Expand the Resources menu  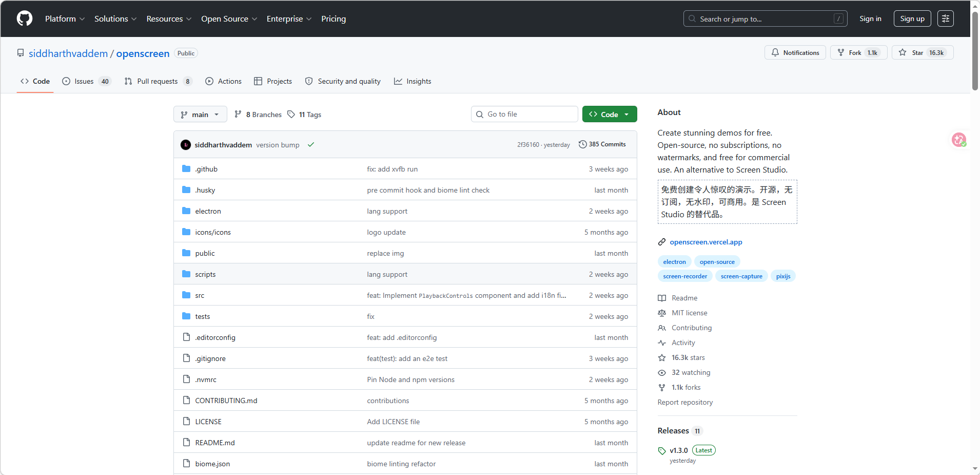[169, 18]
